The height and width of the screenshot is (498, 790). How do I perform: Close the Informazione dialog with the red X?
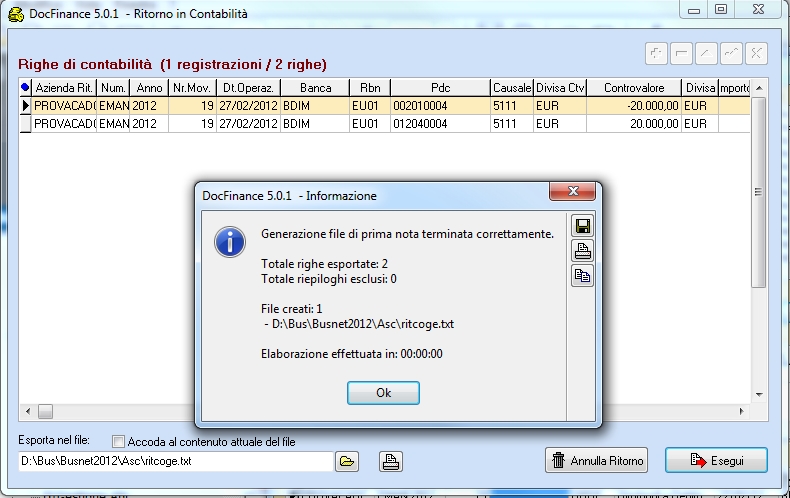click(x=572, y=191)
